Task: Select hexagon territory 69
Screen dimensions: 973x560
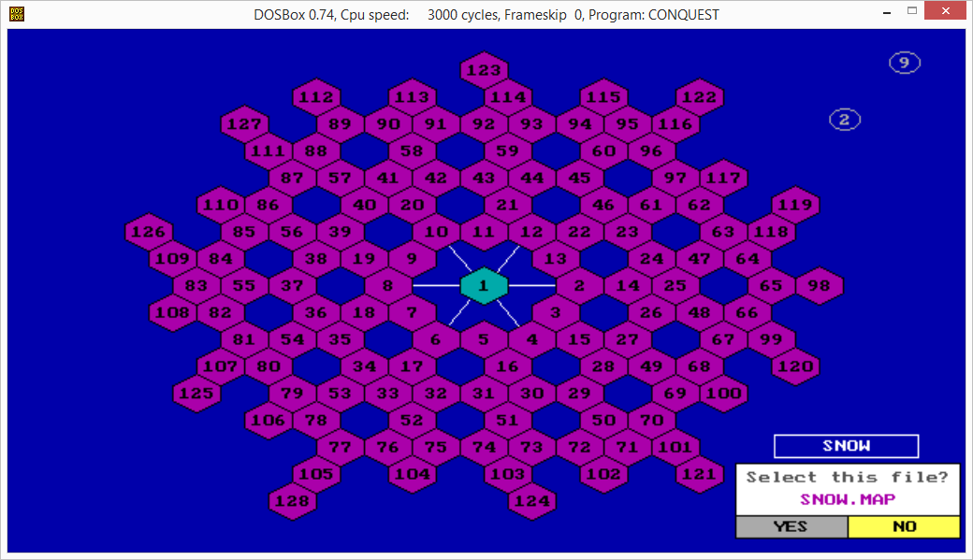Action: (x=675, y=394)
